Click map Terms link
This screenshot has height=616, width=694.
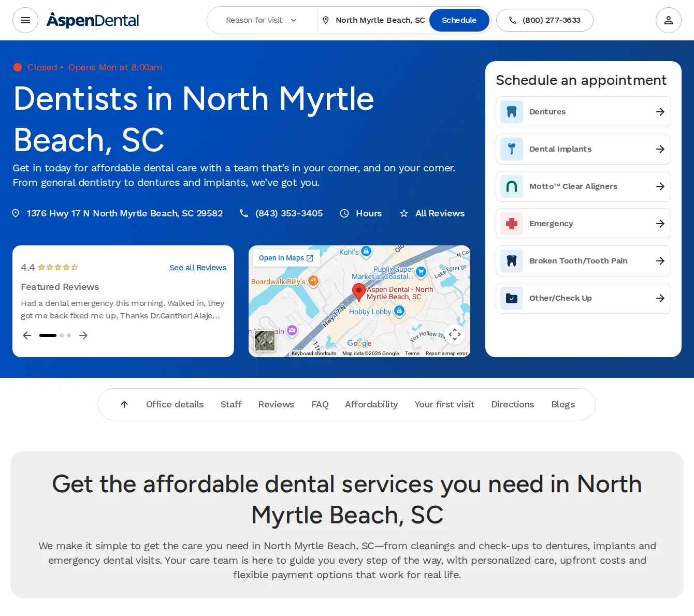coord(412,354)
